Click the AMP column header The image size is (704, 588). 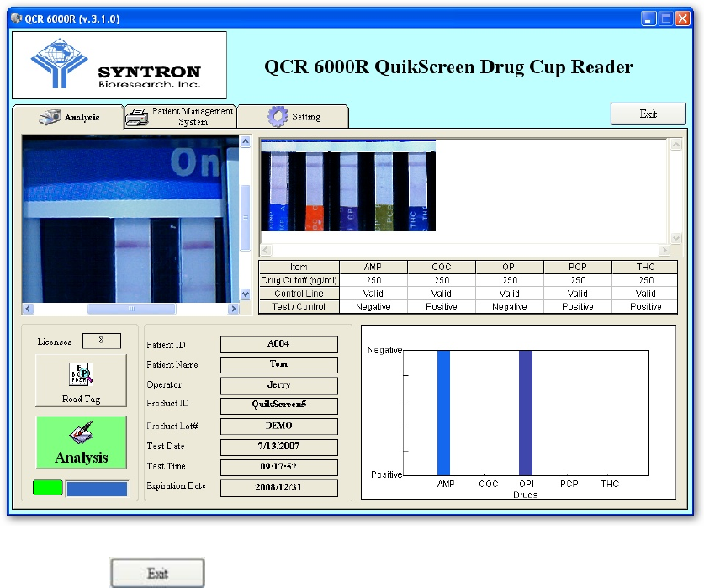(x=373, y=267)
